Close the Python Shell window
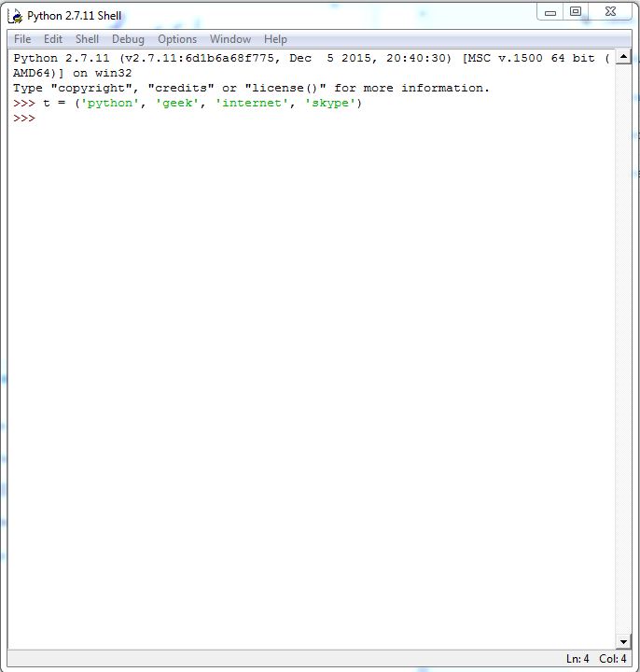The width and height of the screenshot is (640, 672). 610,11
